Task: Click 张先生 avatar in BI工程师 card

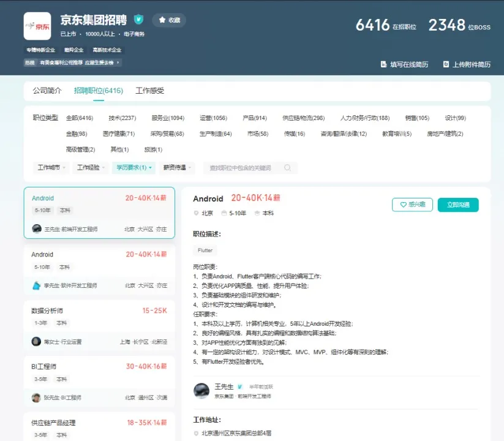Action: (x=36, y=398)
